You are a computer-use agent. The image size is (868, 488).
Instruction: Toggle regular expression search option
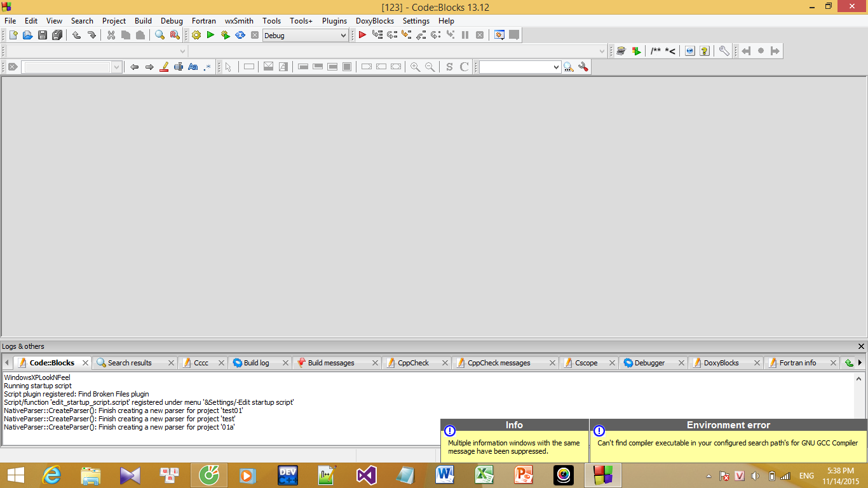207,67
